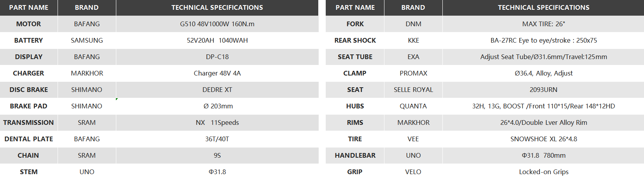Viewport: 644px width, 180px height.
Task: Select the 52V20AH 1040WAH battery specification
Action: coord(217,40)
